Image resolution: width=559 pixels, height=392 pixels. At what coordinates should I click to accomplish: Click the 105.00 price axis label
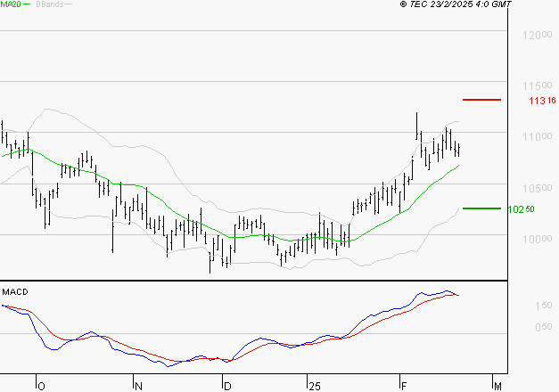click(538, 188)
